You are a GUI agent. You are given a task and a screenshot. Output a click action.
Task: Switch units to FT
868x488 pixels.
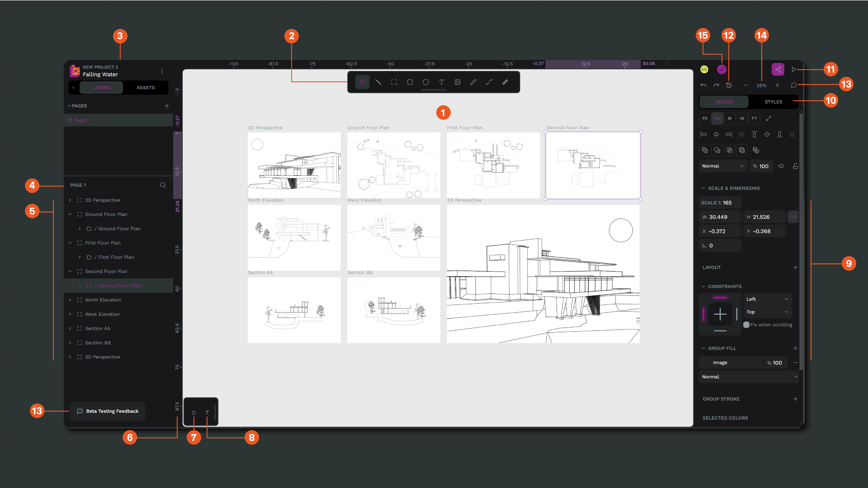pos(754,119)
